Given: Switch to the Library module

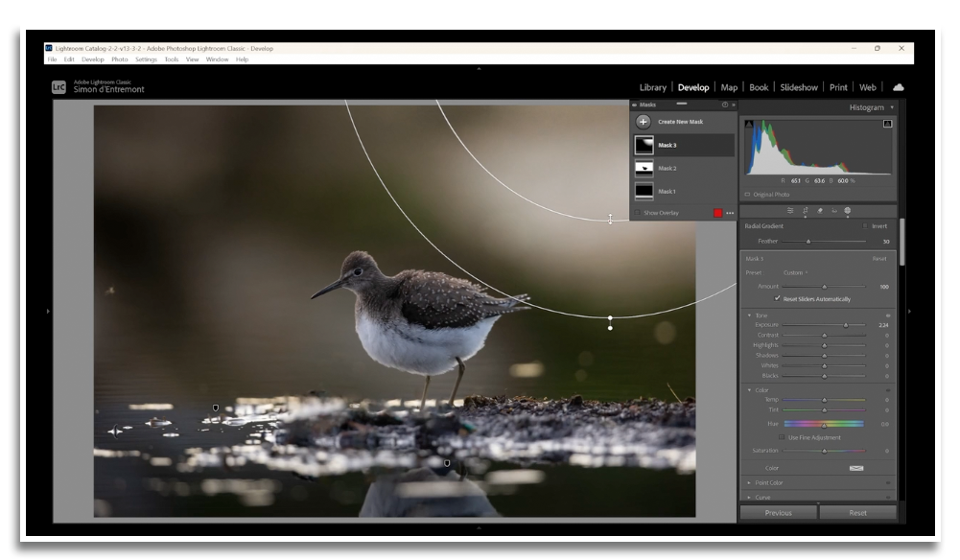Looking at the screenshot, I should pos(653,87).
